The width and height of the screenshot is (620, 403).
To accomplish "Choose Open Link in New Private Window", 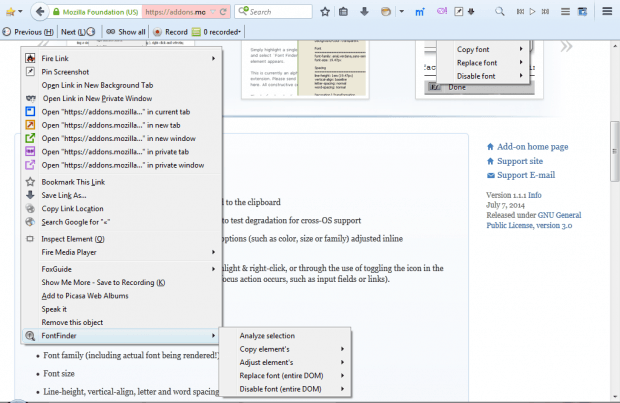I will (96, 98).
